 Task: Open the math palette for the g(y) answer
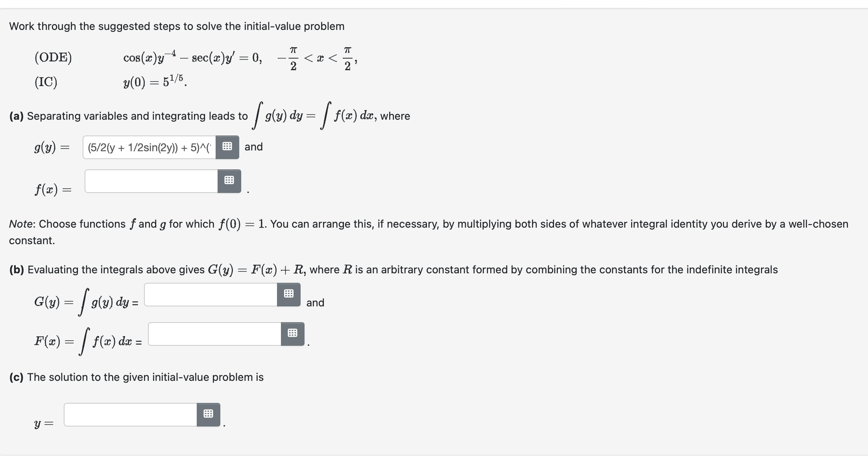[x=227, y=147]
